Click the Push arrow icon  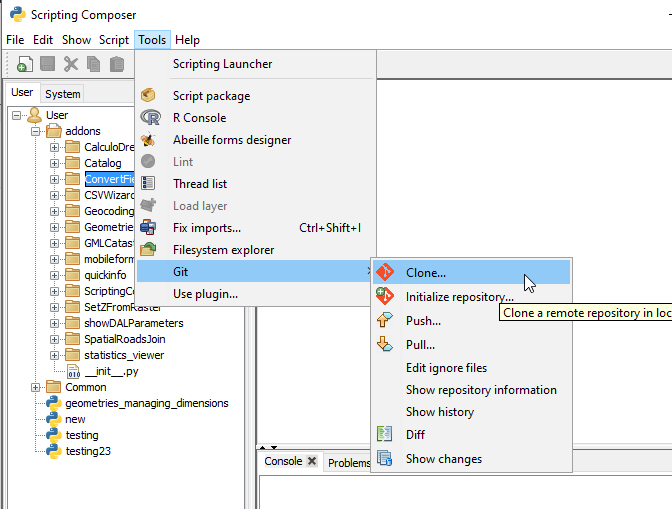tap(385, 321)
